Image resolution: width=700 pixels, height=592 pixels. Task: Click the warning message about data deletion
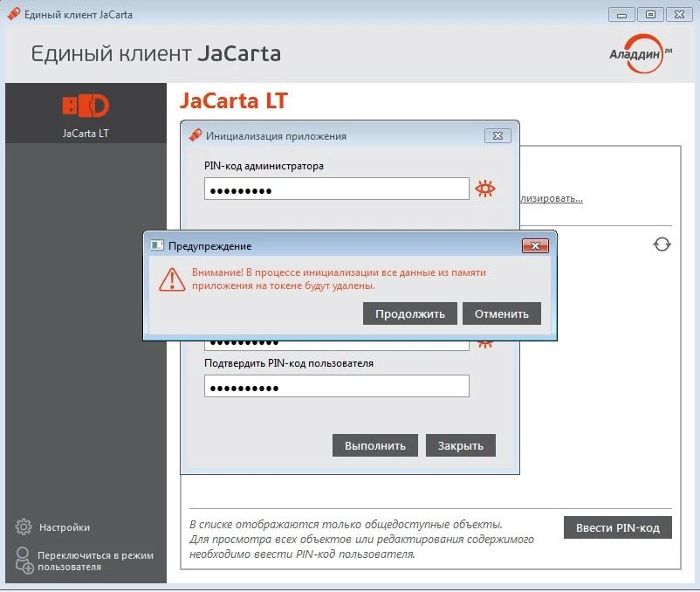point(339,279)
